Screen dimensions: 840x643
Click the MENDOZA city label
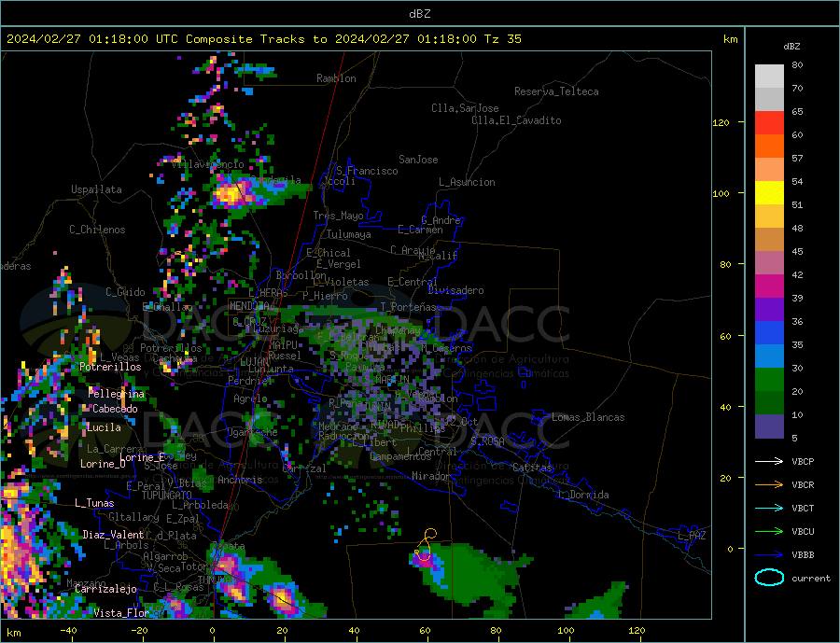point(251,306)
